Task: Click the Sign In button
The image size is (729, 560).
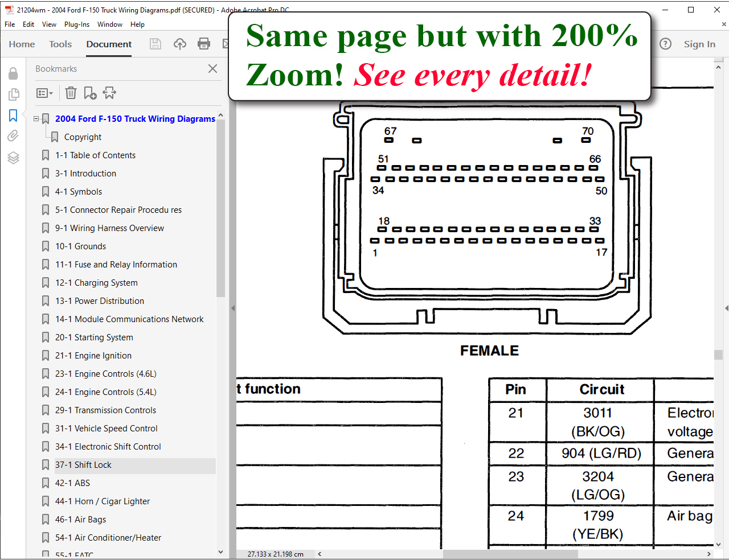Action: pyautogui.click(x=699, y=44)
